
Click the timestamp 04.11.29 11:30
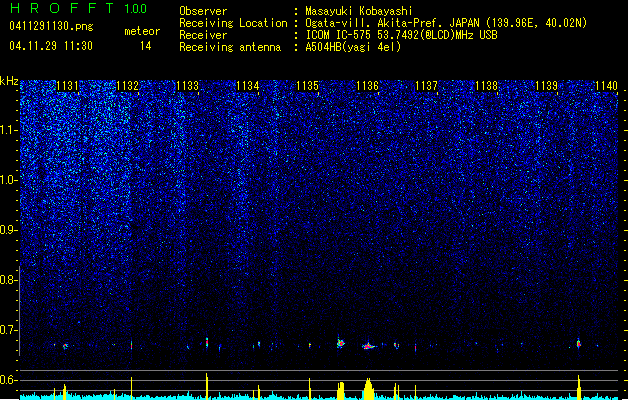click(x=51, y=46)
